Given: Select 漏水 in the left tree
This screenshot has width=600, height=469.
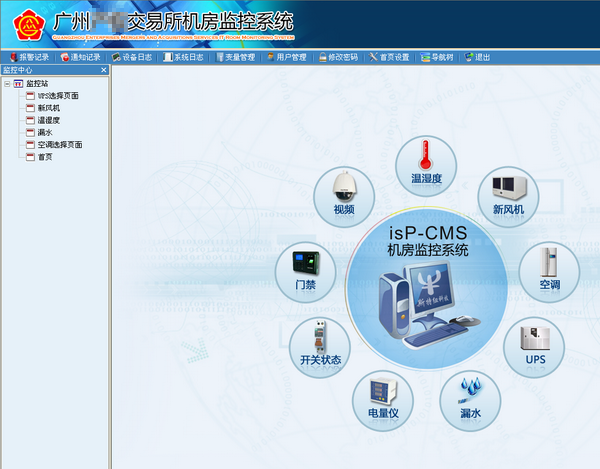Looking at the screenshot, I should click(x=45, y=133).
